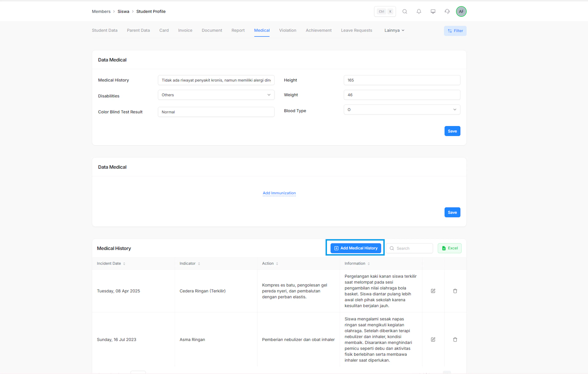Save the medical data form with Height field
The width and height of the screenshot is (588, 374).
coord(452,131)
